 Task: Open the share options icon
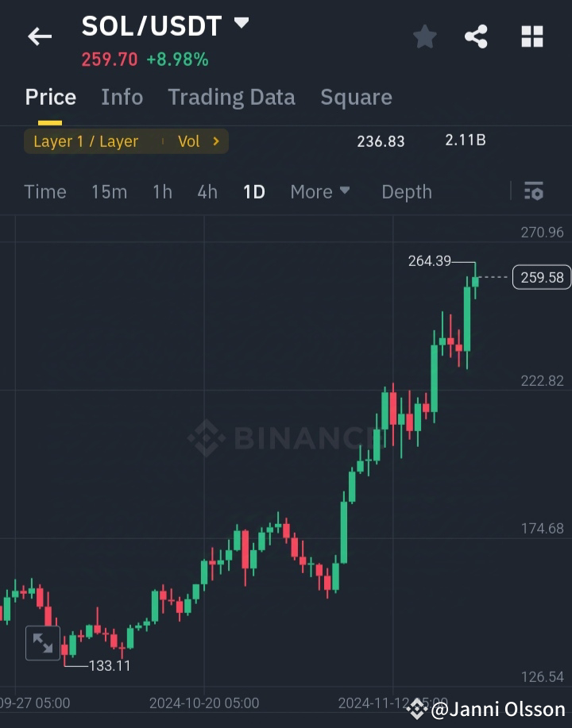pyautogui.click(x=476, y=36)
